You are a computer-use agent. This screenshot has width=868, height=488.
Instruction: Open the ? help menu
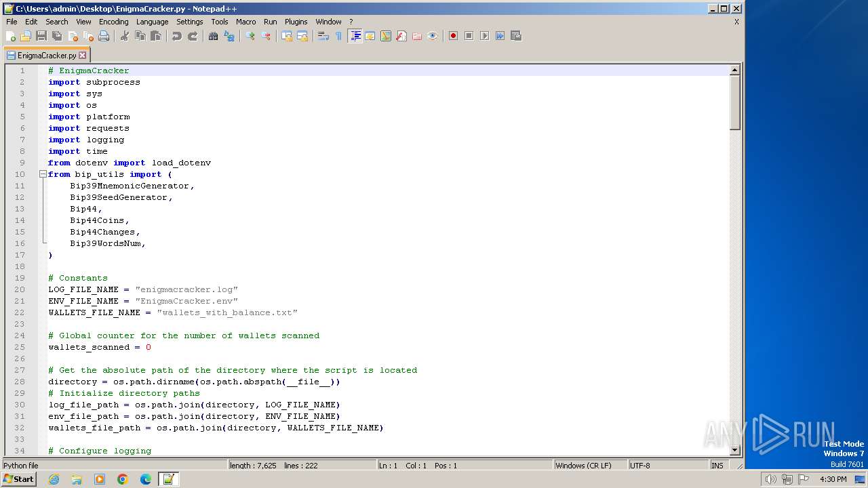coord(351,22)
